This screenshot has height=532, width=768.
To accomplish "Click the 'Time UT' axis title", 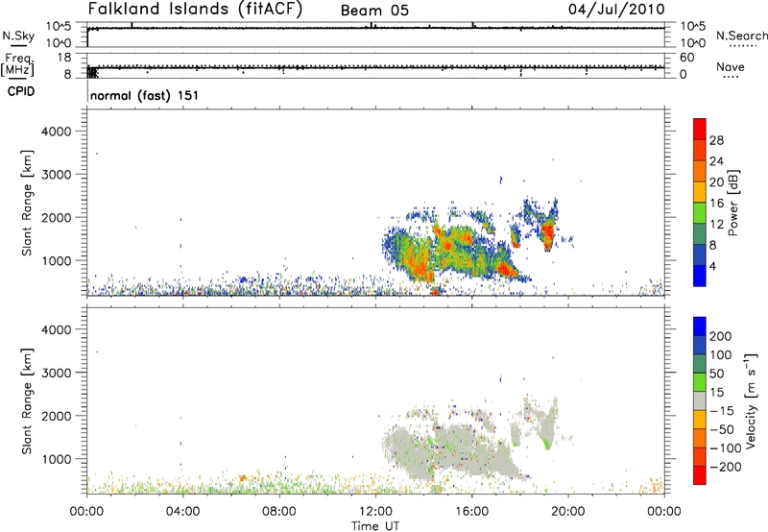I will click(x=375, y=526).
